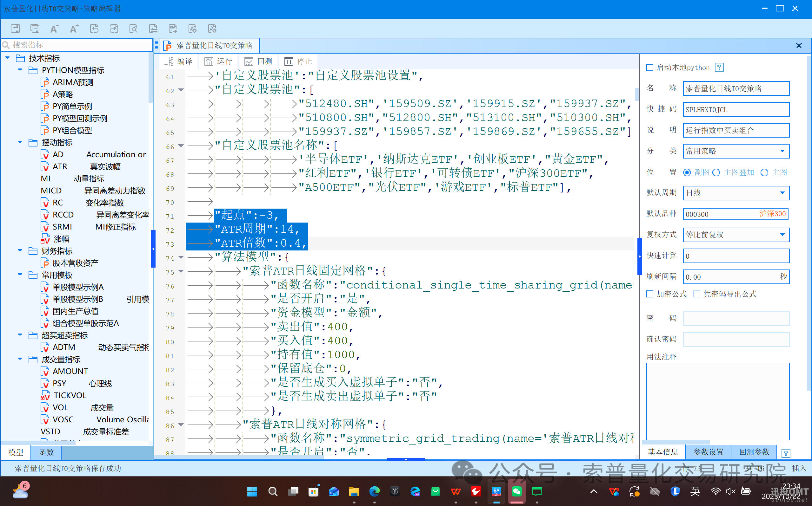This screenshot has height=506, width=812.
Task: Increase editor font size
Action: pyautogui.click(x=74, y=29)
